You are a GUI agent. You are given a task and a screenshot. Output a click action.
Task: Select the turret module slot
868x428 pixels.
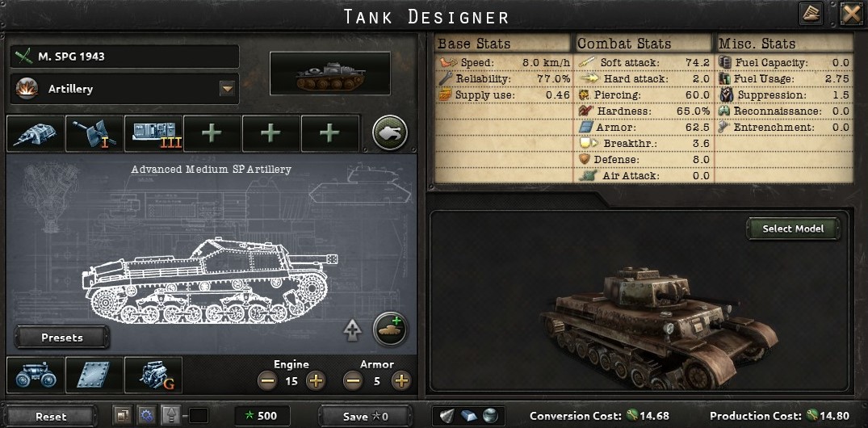click(36, 133)
